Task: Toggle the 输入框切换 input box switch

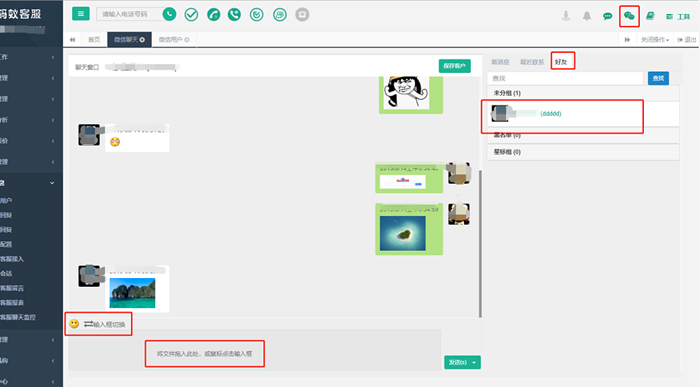Action: click(105, 324)
